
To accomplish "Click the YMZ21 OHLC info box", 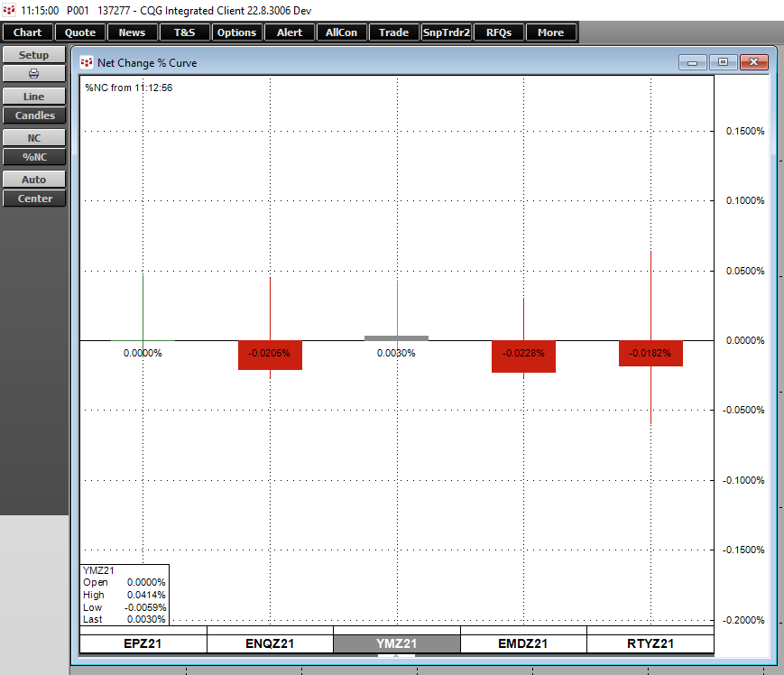I will coord(125,594).
